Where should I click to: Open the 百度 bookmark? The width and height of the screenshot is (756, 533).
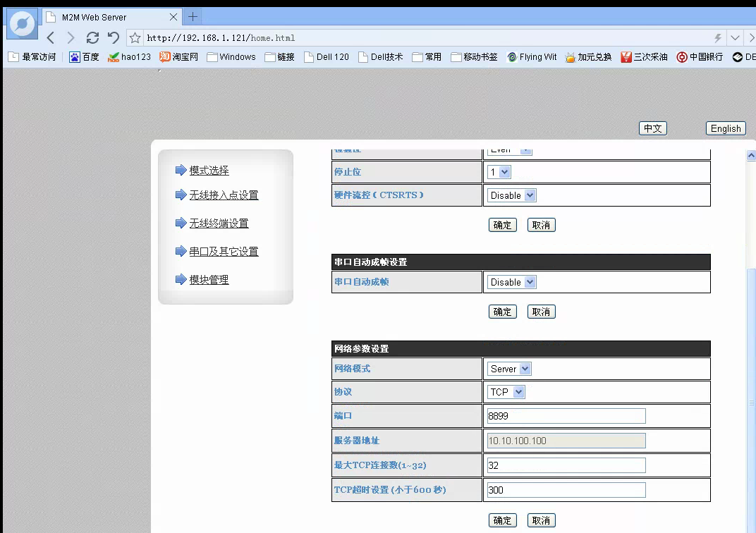click(84, 57)
